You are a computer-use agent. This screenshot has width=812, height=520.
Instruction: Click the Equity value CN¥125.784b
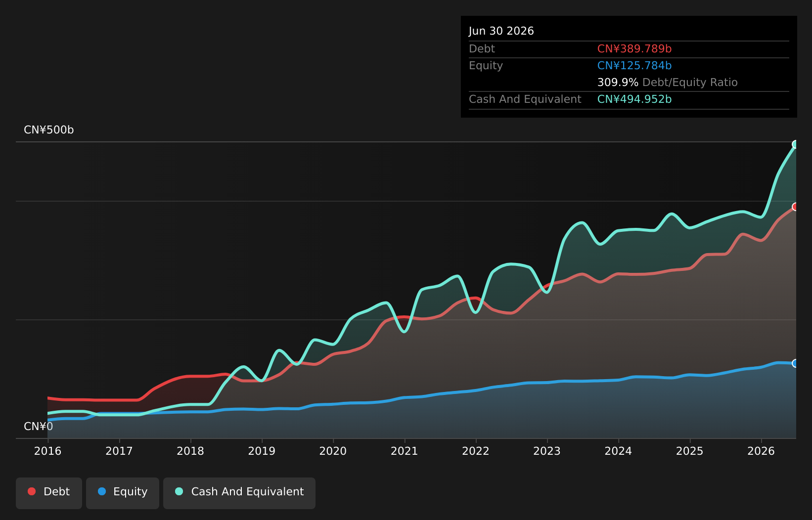click(x=634, y=66)
